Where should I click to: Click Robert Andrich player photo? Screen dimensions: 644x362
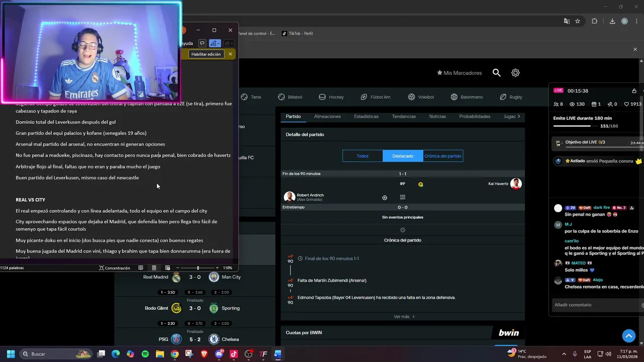pos(289,197)
